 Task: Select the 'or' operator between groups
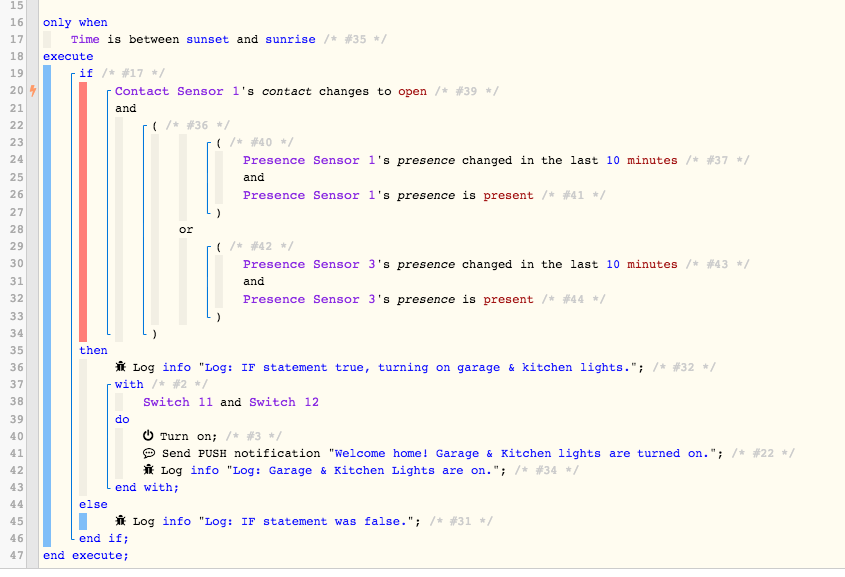(x=186, y=230)
